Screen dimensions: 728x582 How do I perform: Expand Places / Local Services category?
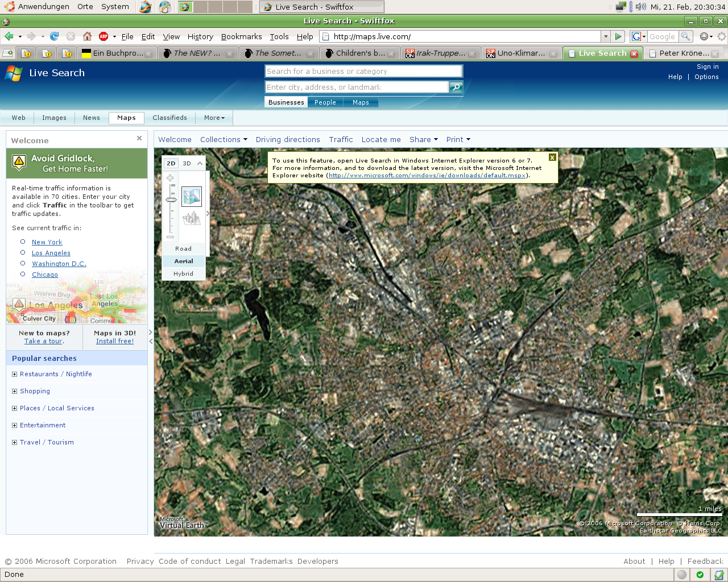click(15, 408)
